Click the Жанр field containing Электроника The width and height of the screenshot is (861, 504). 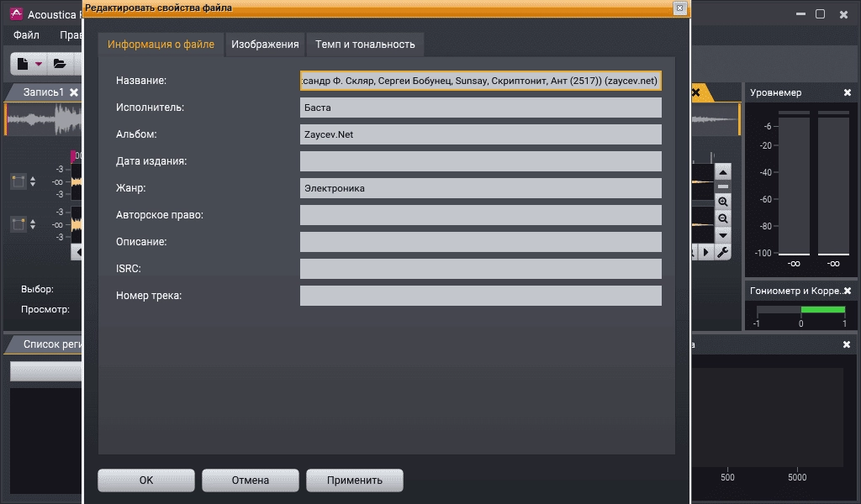click(x=480, y=188)
